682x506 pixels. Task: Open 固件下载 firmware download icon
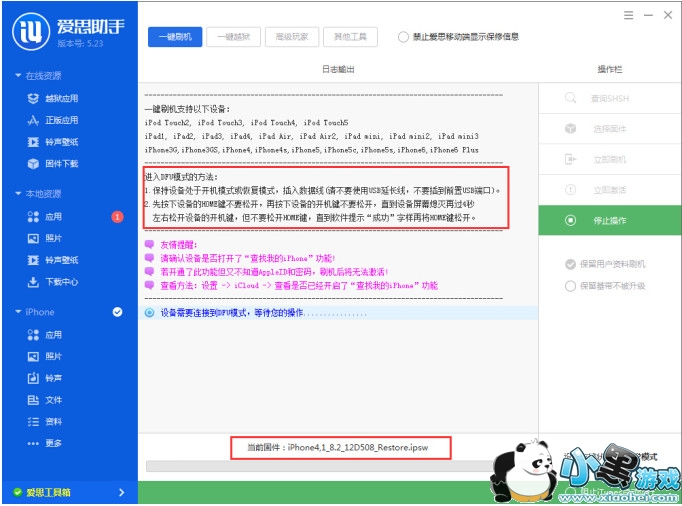[x=33, y=164]
